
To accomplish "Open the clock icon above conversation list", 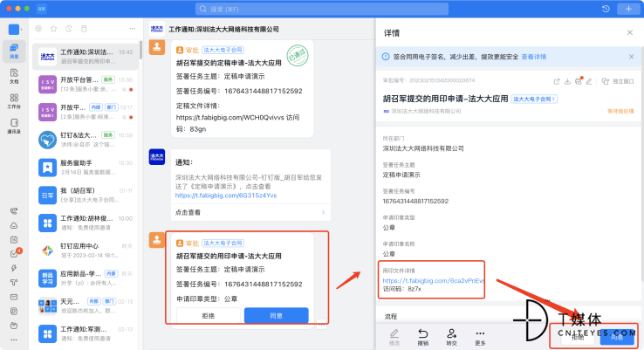I will (69, 28).
